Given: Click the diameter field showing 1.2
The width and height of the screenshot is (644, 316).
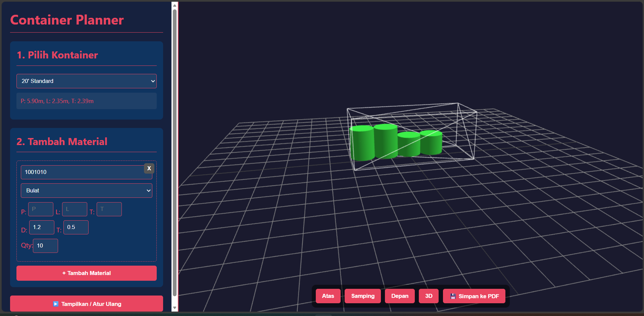Looking at the screenshot, I should (42, 227).
